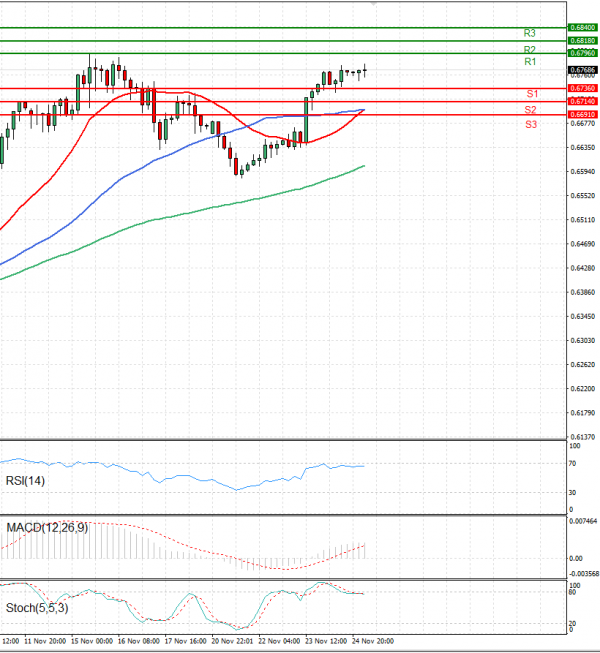Select the R2 resistance label

tap(529, 50)
